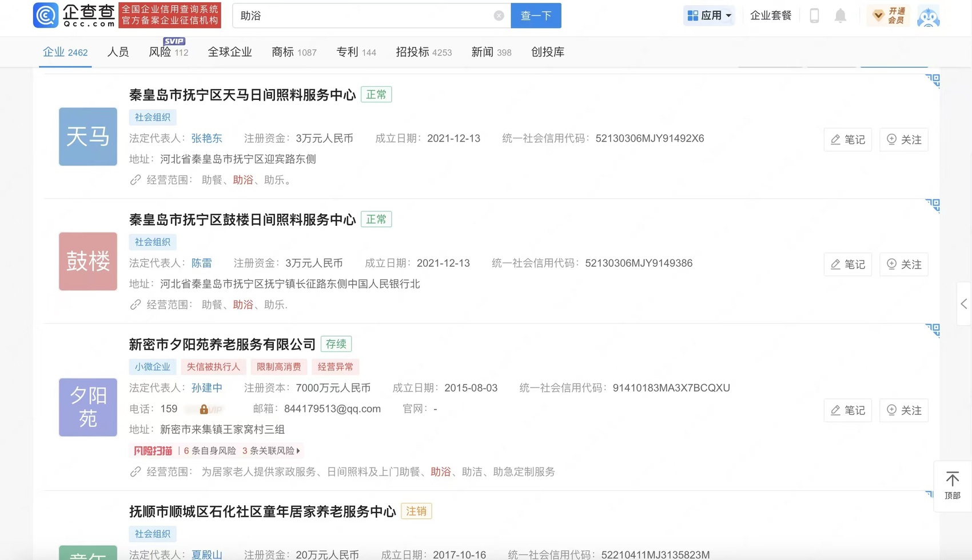Open the 应用 dropdown menu
This screenshot has height=560, width=972.
click(709, 16)
